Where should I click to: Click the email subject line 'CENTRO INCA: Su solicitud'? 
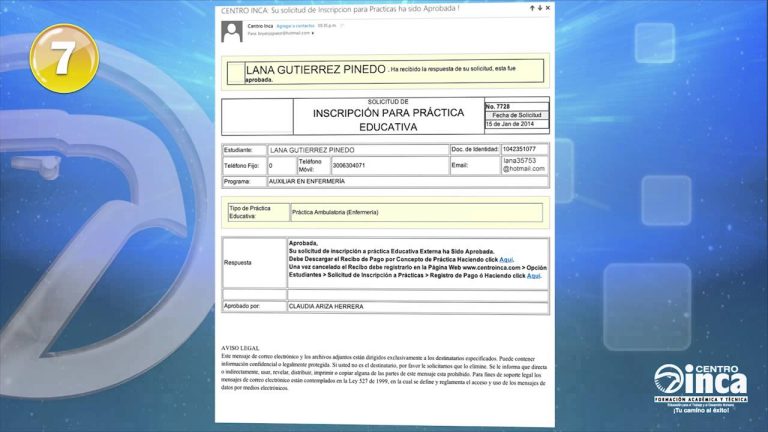[340, 9]
